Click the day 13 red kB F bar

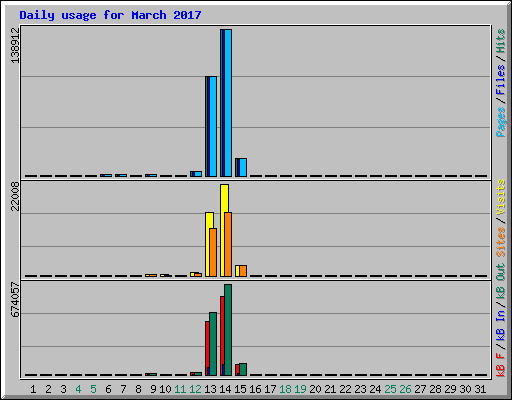point(207,344)
